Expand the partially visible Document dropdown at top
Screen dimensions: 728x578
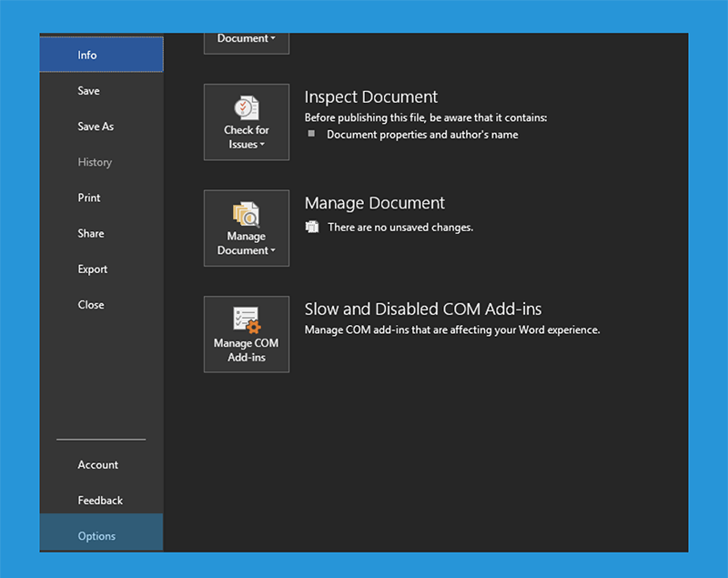tap(247, 43)
